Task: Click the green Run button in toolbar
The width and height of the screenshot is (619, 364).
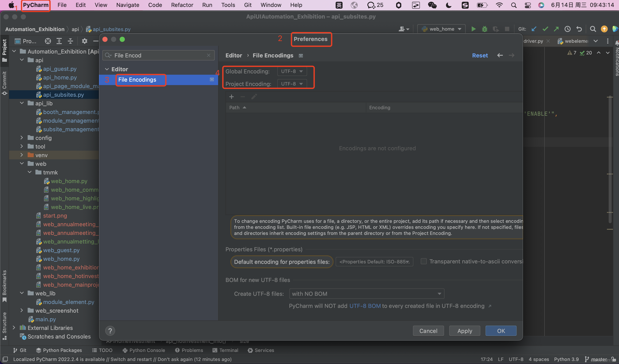Action: coord(473,29)
